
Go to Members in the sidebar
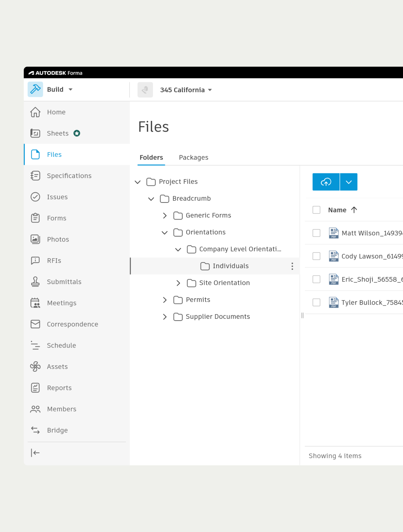pos(77,409)
